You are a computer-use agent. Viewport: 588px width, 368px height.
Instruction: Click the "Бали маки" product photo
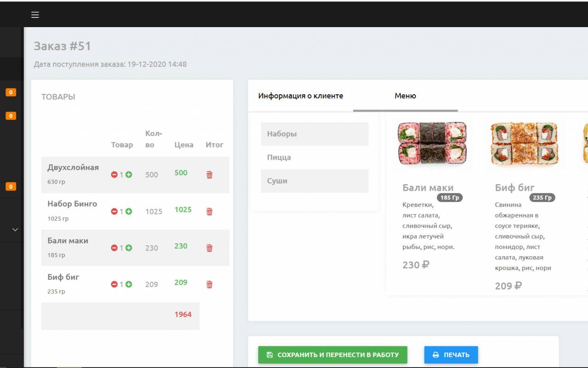coord(432,143)
